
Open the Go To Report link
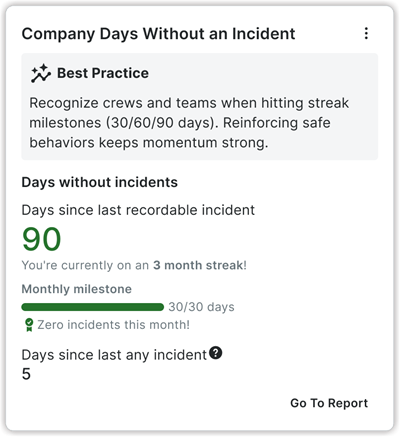click(x=329, y=403)
